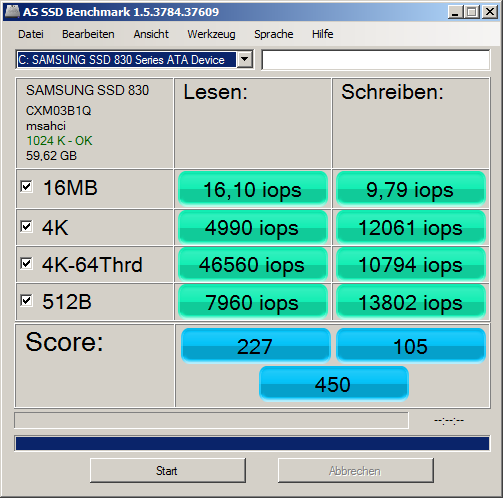Click the 10794 iops write result
The height and width of the screenshot is (498, 503).
(x=410, y=265)
